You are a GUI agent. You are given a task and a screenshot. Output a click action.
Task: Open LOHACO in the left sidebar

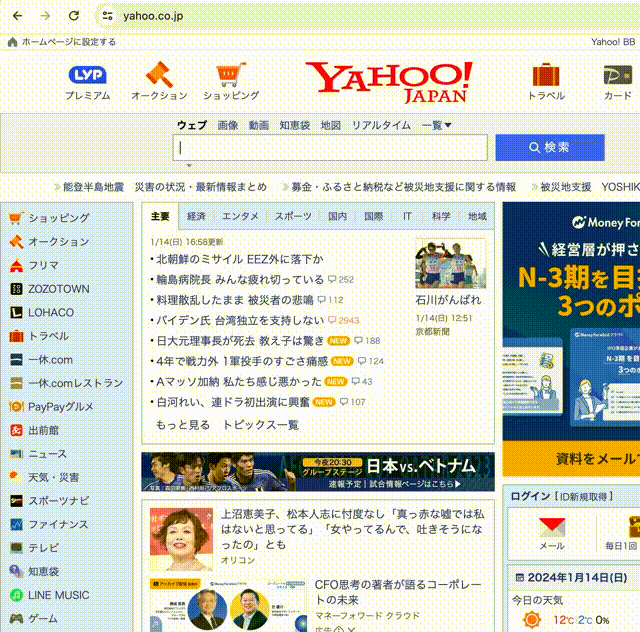(x=51, y=313)
